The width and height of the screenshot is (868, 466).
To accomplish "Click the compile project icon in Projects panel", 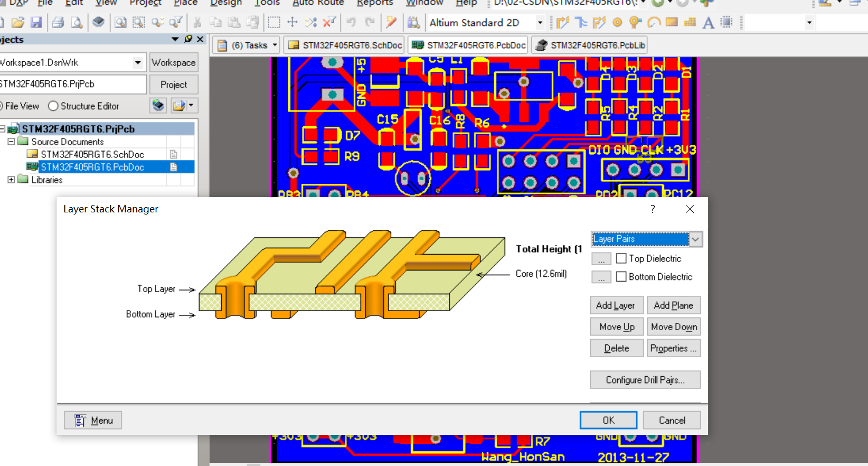I will [158, 106].
